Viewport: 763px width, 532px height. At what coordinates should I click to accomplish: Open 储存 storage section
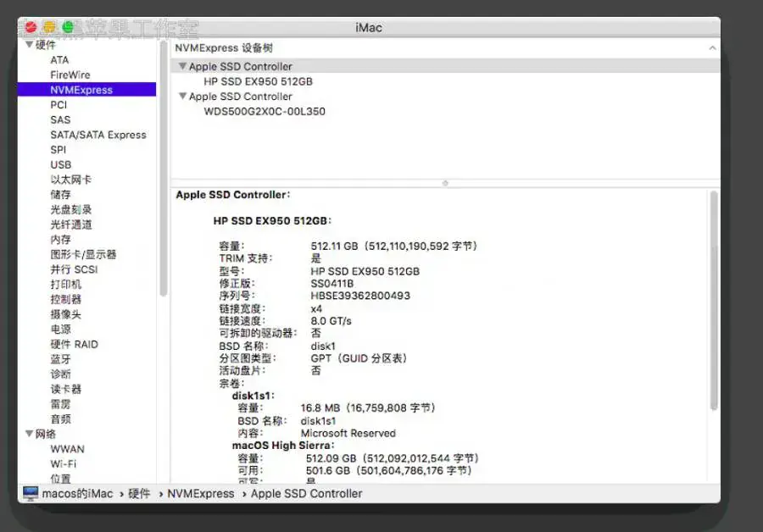point(60,195)
